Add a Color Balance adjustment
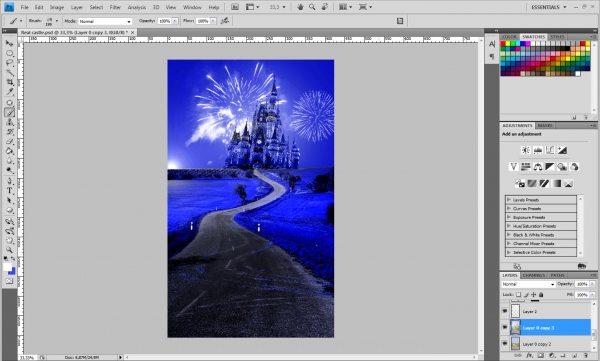The image size is (600, 361). click(538, 167)
